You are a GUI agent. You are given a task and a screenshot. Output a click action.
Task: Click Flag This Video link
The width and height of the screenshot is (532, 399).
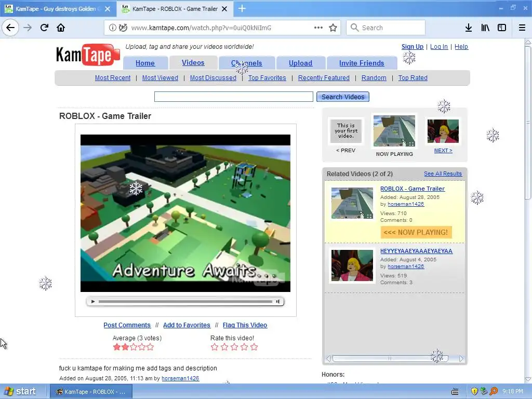pos(245,325)
